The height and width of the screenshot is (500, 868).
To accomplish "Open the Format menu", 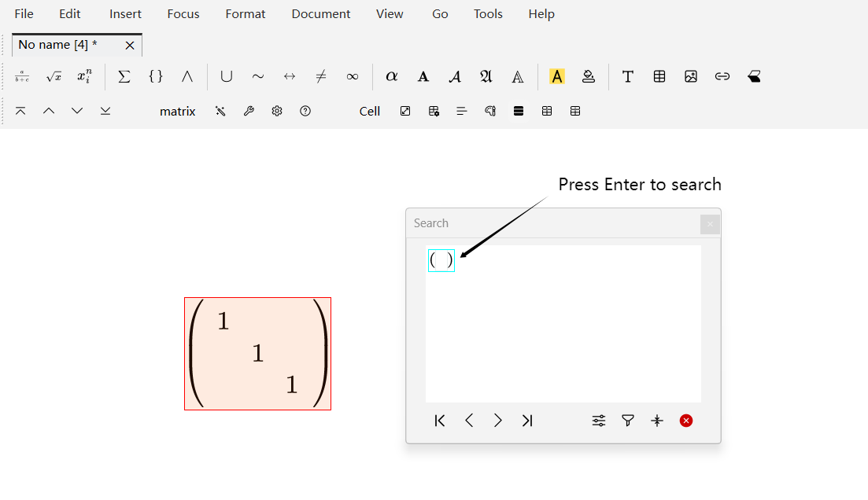I will pyautogui.click(x=246, y=14).
